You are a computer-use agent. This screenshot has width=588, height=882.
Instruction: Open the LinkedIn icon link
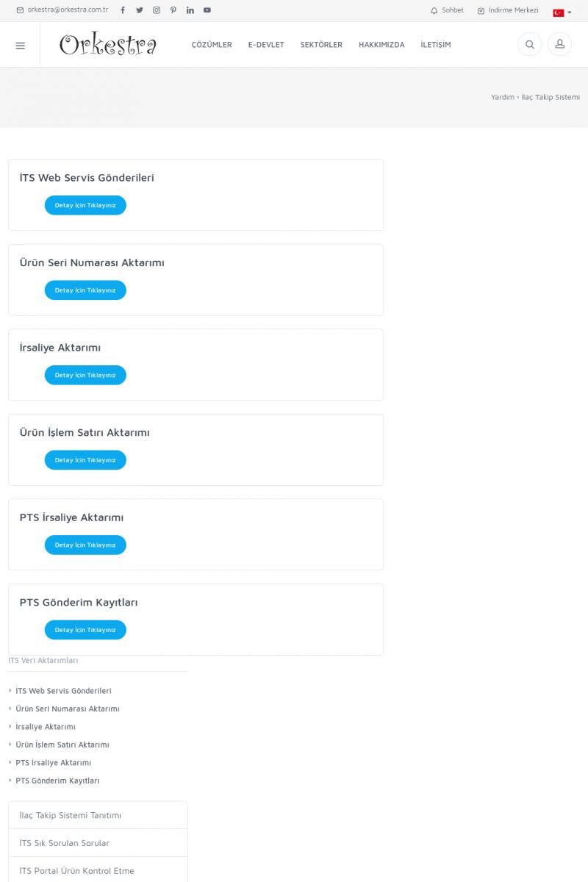click(190, 10)
